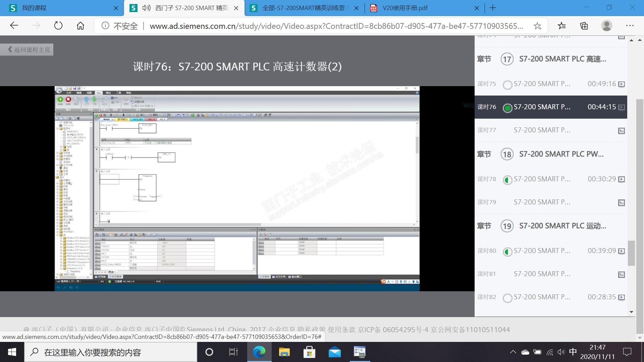Go to browser home page icon

pos(80,26)
